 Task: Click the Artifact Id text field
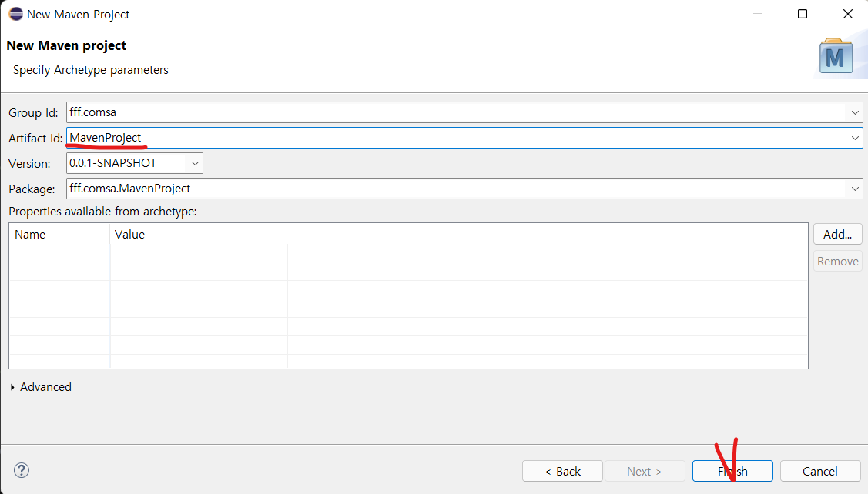(464, 139)
